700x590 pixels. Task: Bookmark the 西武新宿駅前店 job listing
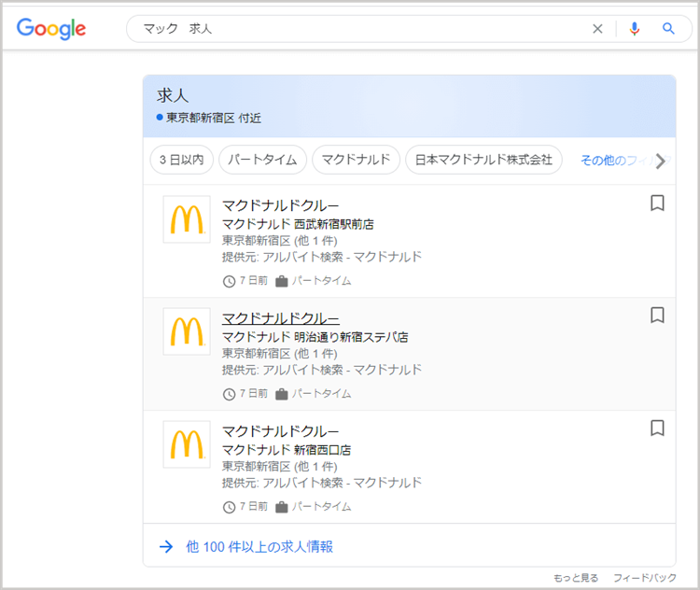(657, 203)
